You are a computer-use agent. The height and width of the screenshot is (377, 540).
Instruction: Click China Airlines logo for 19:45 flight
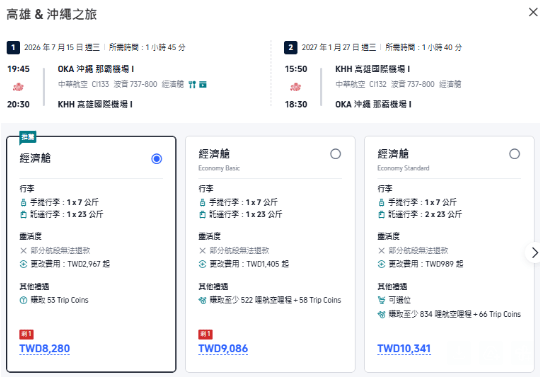coord(18,87)
